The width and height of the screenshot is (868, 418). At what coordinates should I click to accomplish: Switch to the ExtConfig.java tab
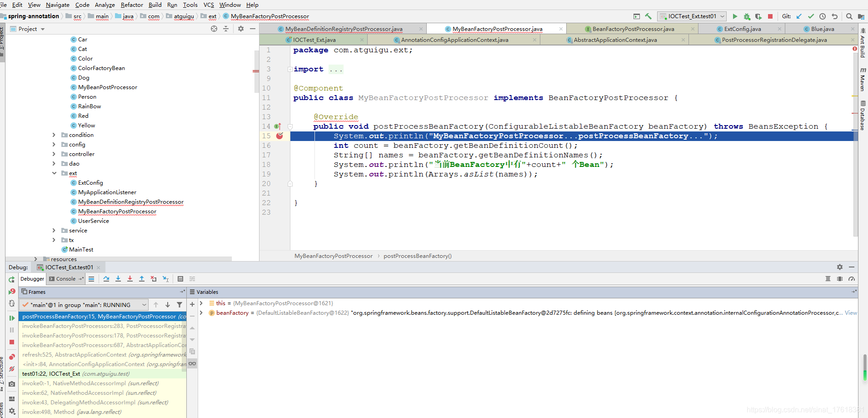coord(742,29)
